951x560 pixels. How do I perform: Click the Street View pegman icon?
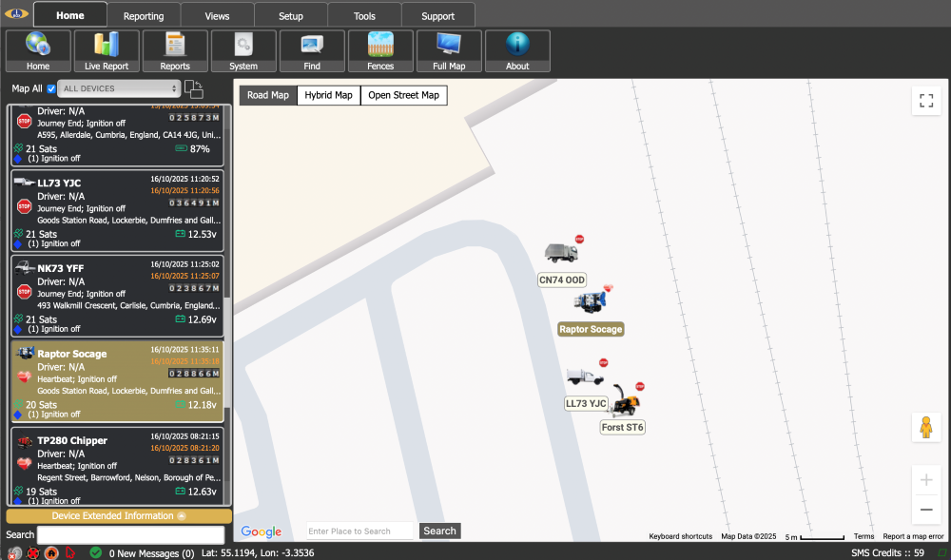(x=926, y=427)
